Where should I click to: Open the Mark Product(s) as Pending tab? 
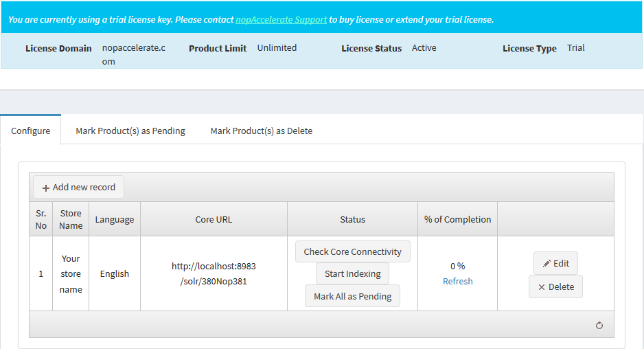[x=130, y=131]
